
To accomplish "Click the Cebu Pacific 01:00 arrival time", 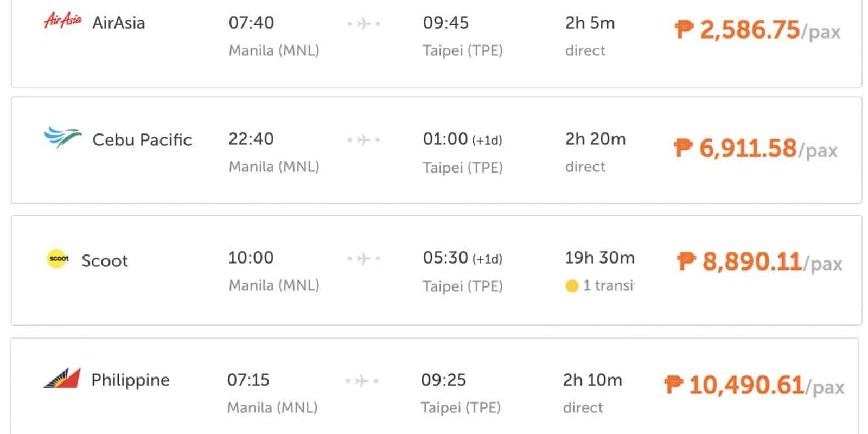I will tap(445, 139).
